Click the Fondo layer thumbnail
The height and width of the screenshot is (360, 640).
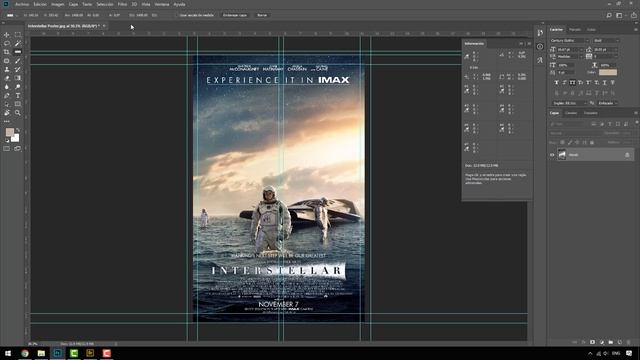click(562, 155)
